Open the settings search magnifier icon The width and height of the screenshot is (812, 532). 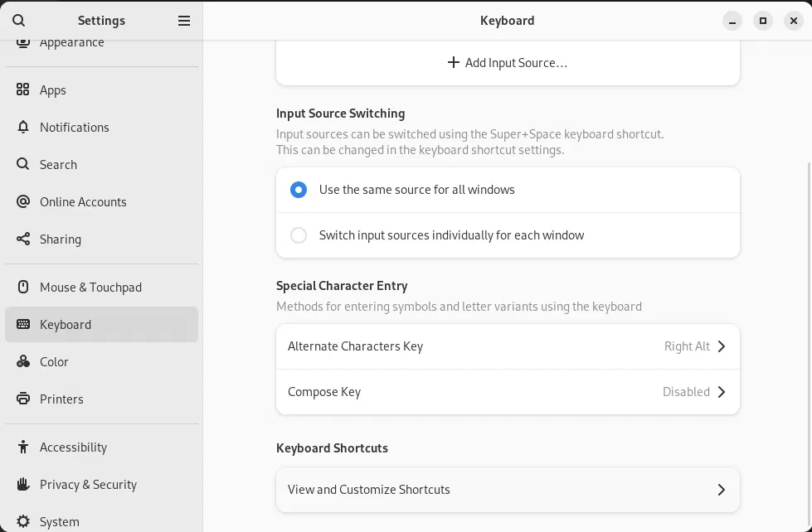[x=18, y=20]
